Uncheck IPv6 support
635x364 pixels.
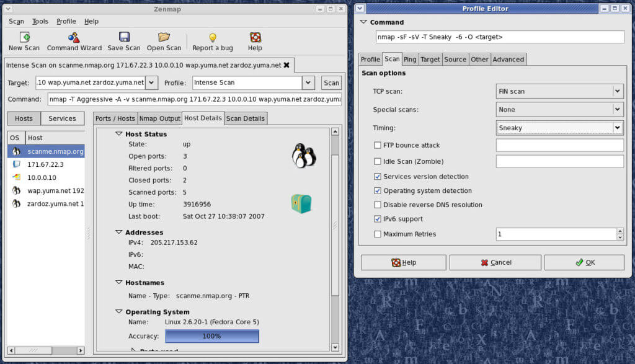click(378, 219)
